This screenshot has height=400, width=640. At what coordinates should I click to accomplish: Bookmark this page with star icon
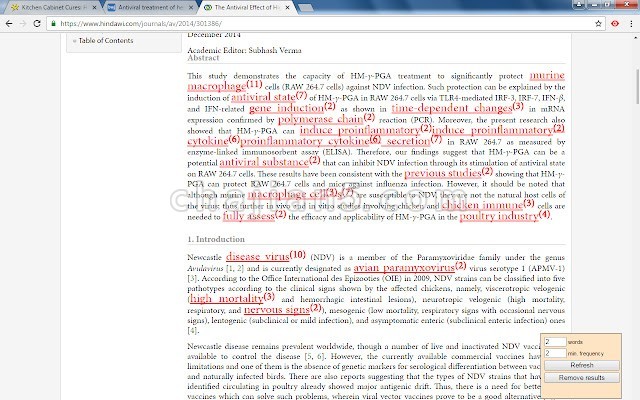(x=598, y=24)
